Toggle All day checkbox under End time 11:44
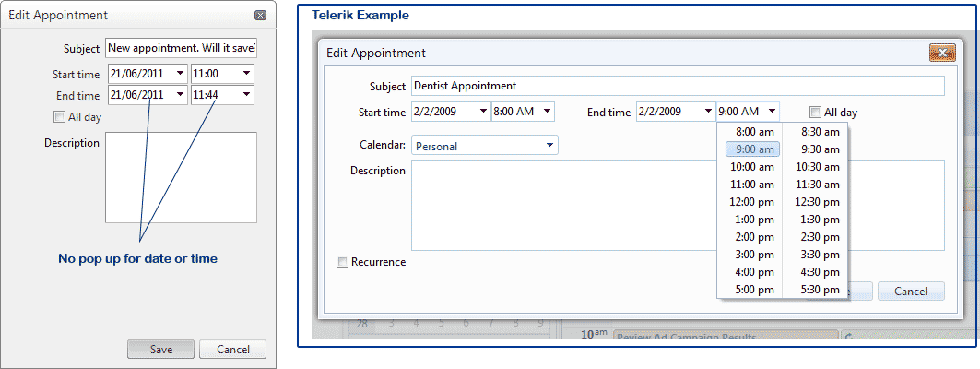 (60, 117)
